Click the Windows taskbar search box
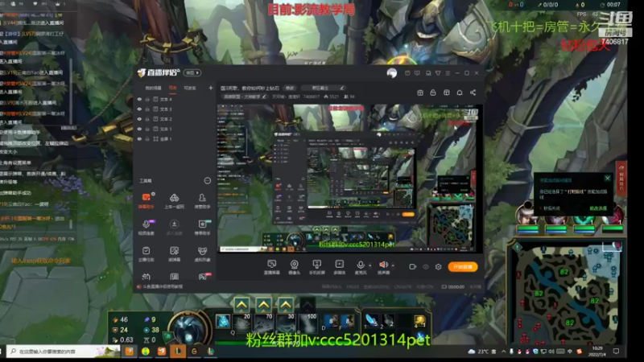 tap(64, 352)
